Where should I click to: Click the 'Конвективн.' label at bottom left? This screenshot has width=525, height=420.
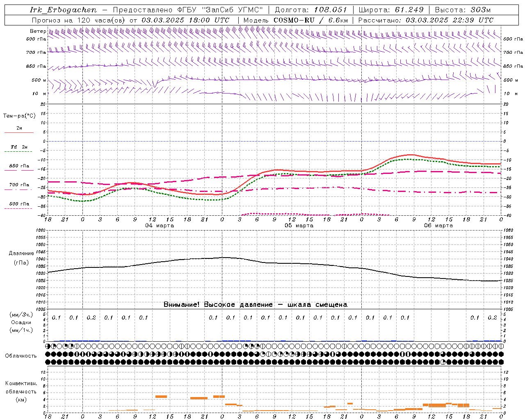coord(21,383)
